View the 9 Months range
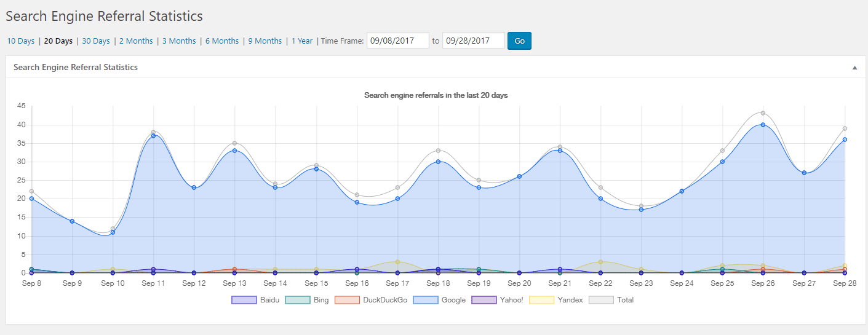Viewport: 868px width, 335px height. [265, 41]
